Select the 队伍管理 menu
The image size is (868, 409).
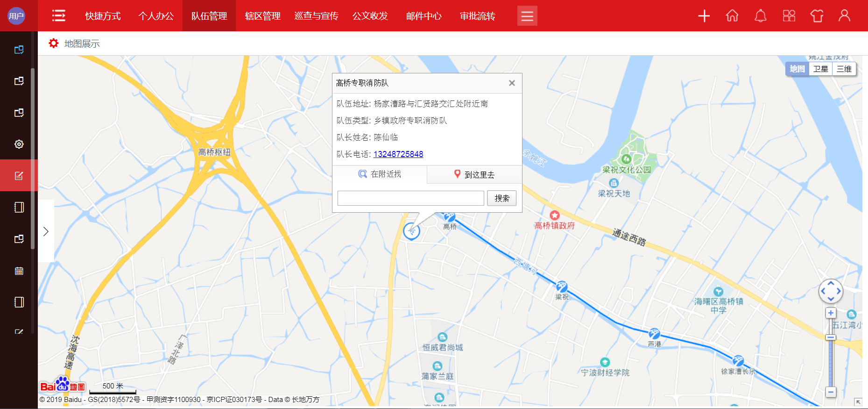tap(209, 16)
